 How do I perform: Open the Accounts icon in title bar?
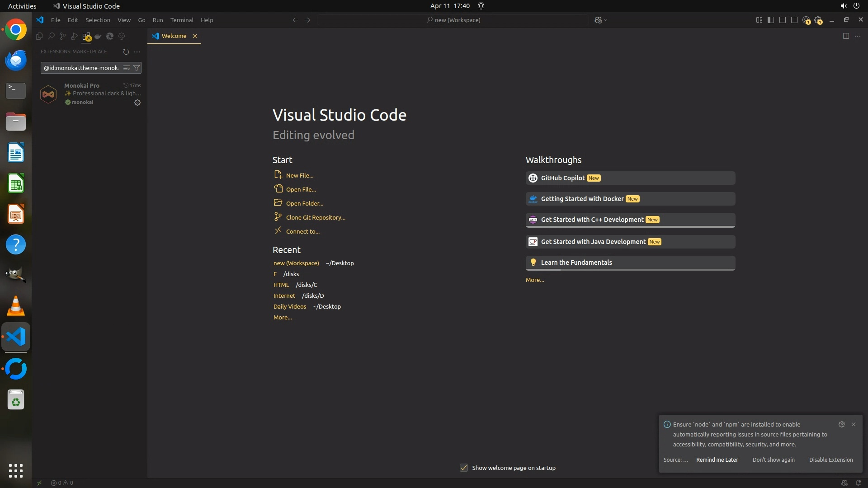806,20
